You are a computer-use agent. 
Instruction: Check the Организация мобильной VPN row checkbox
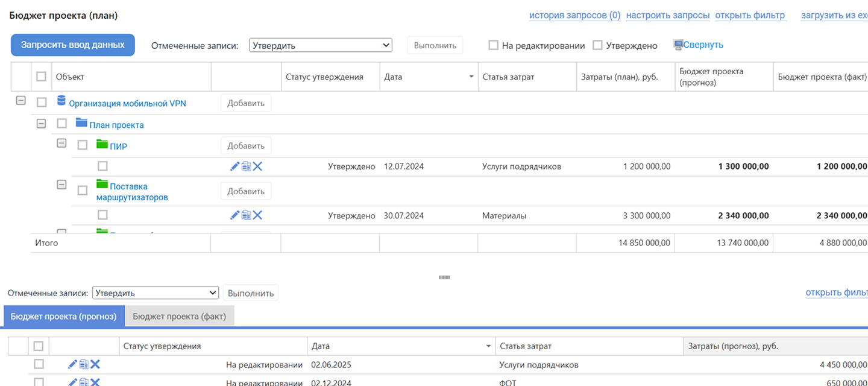(x=42, y=103)
